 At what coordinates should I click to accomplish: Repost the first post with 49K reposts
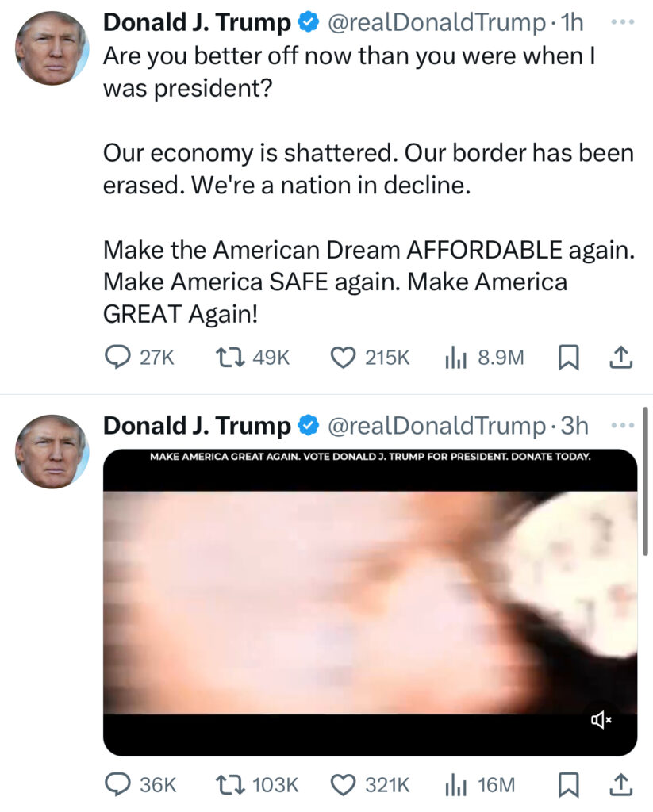[x=252, y=358]
